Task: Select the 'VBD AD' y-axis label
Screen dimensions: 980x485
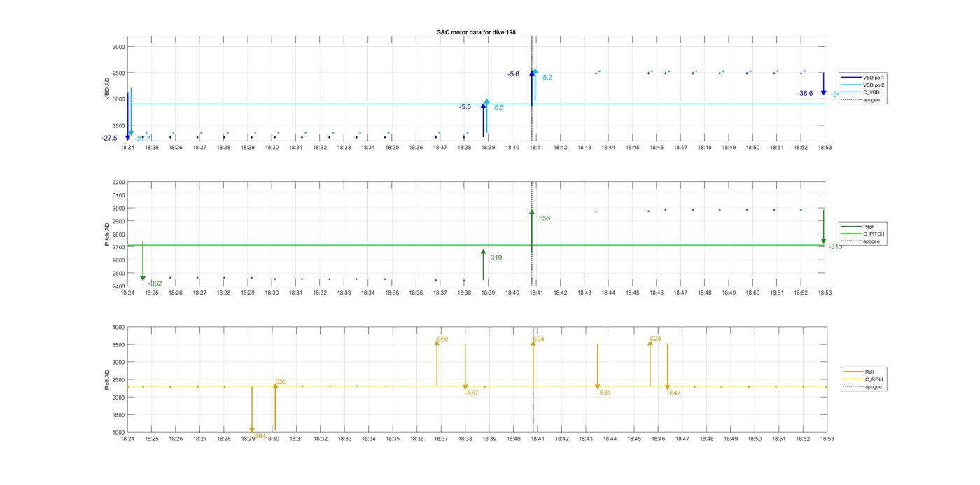Action: pos(107,88)
